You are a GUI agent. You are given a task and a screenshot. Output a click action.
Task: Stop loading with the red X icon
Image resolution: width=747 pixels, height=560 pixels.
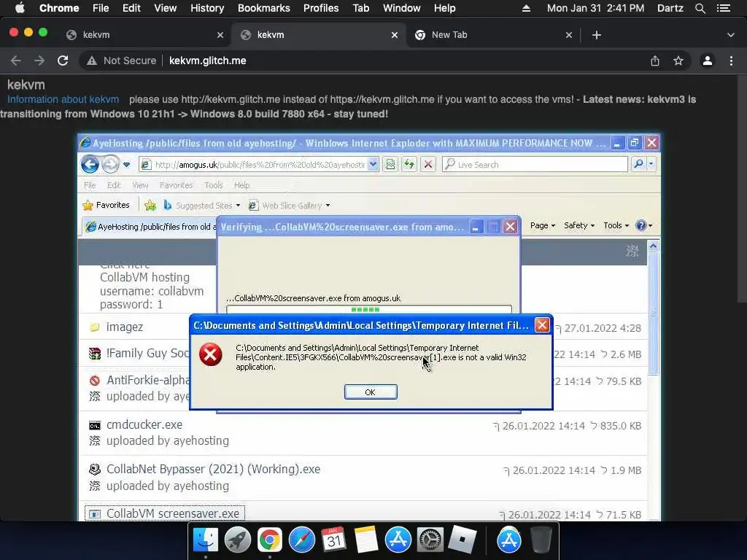point(427,164)
